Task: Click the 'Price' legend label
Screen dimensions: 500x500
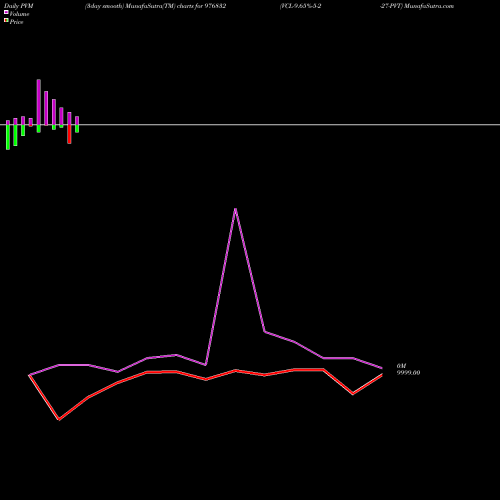Action: [16, 22]
